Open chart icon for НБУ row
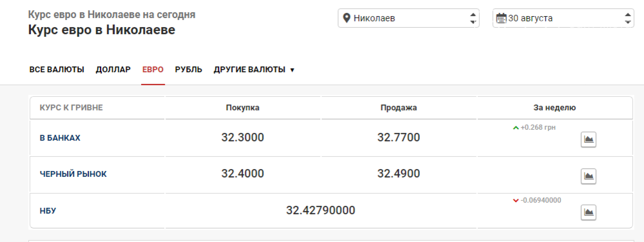 click(x=588, y=212)
